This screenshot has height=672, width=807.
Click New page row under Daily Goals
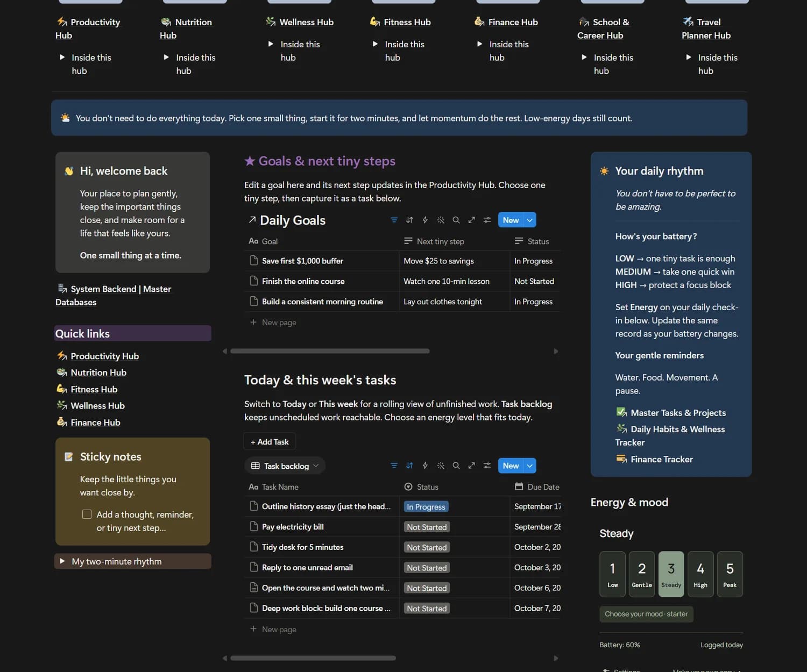click(x=402, y=322)
